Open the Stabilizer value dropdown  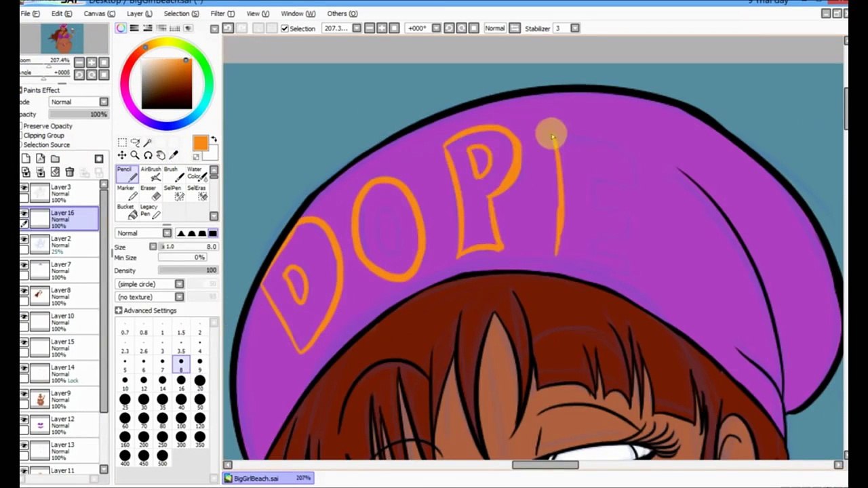[575, 28]
